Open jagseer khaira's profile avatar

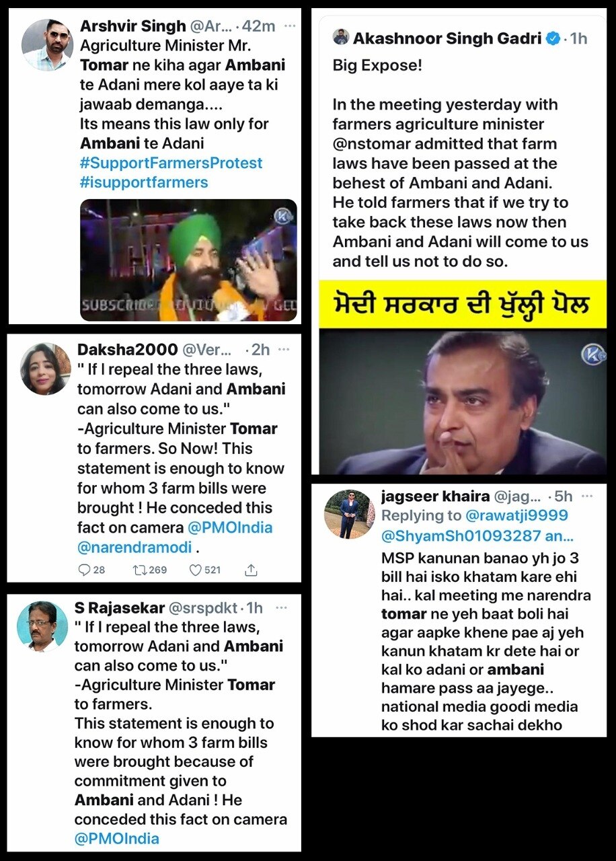pyautogui.click(x=349, y=514)
